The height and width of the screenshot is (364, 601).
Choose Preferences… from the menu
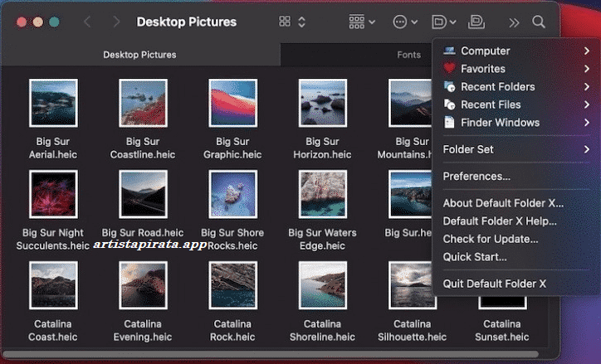click(515, 176)
